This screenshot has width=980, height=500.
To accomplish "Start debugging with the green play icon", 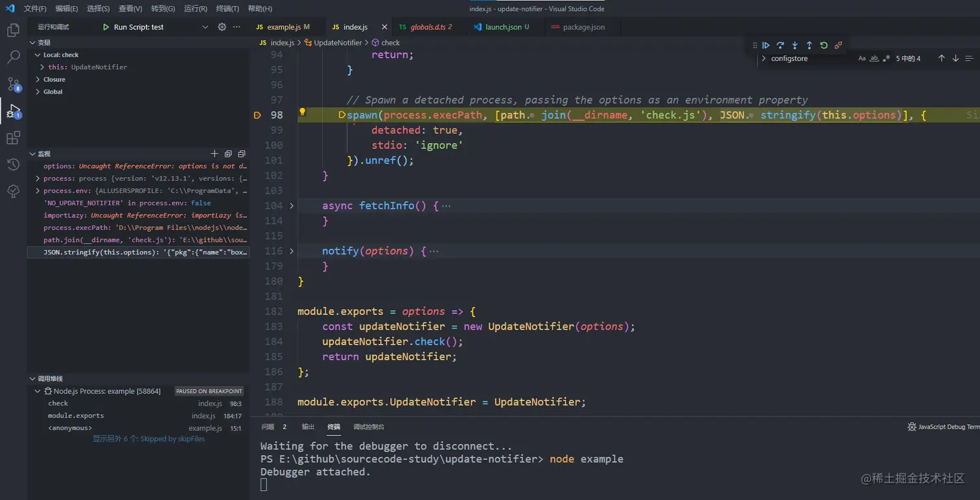I will tap(106, 27).
